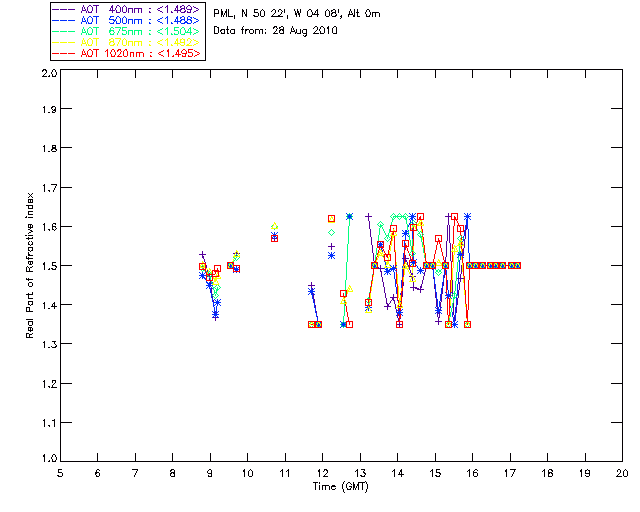Click the x-axis hour label 14
640x512 pixels.
click(x=398, y=473)
